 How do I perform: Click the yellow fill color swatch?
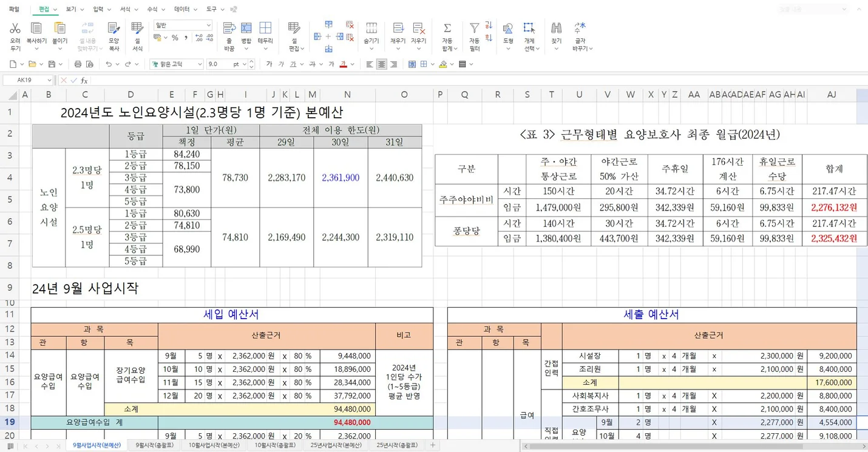[x=444, y=64]
